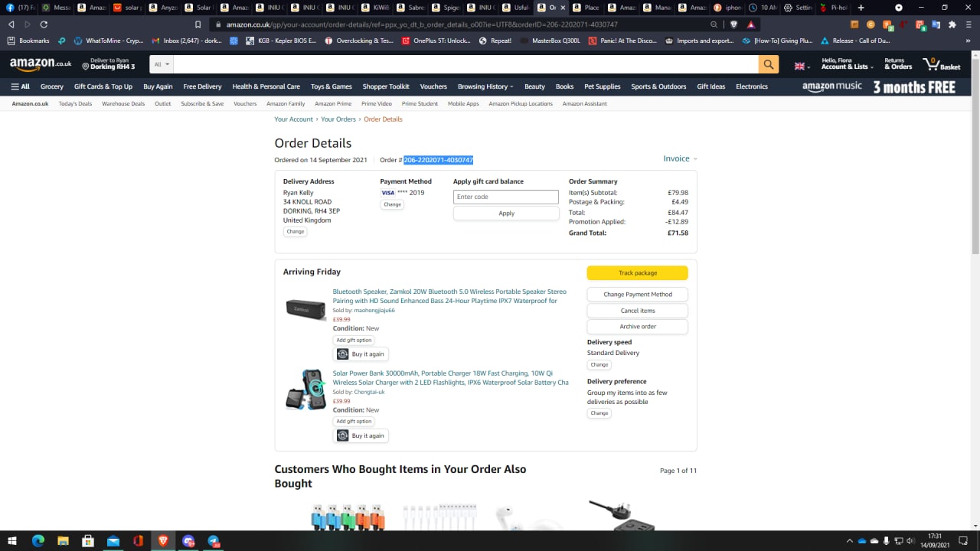Click the bookmark page icon in address bar

pyautogui.click(x=198, y=24)
